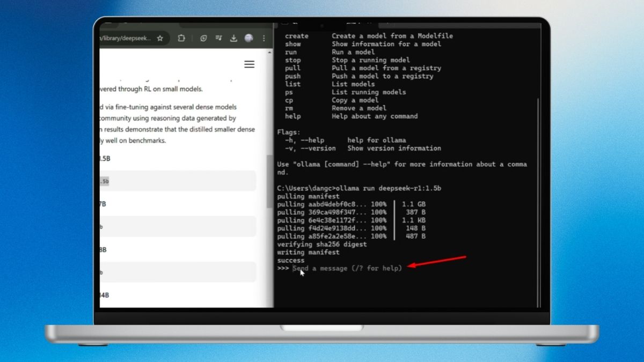Click the '8B' heading on the web page
Screen dimensions: 644x362
(103, 250)
